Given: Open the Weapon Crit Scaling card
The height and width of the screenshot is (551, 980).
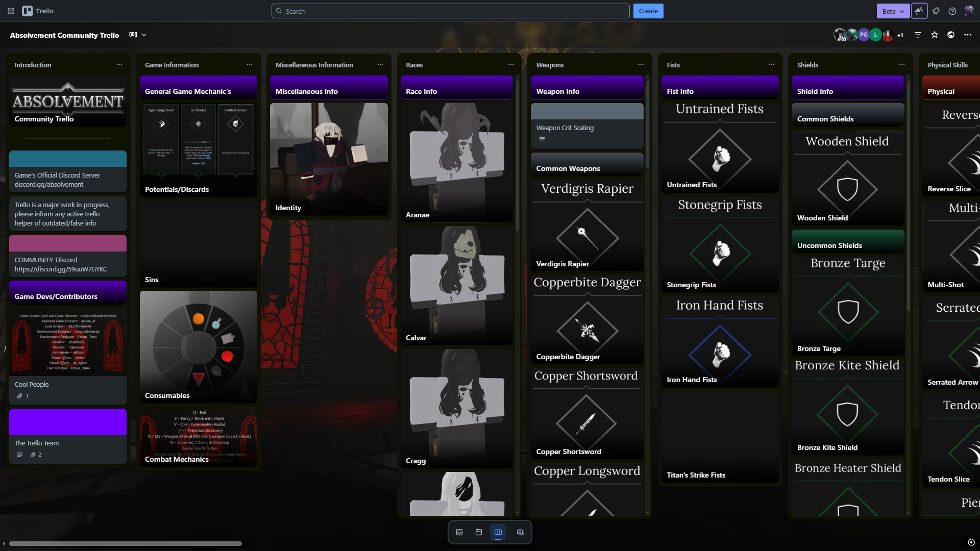Looking at the screenshot, I should click(x=587, y=128).
